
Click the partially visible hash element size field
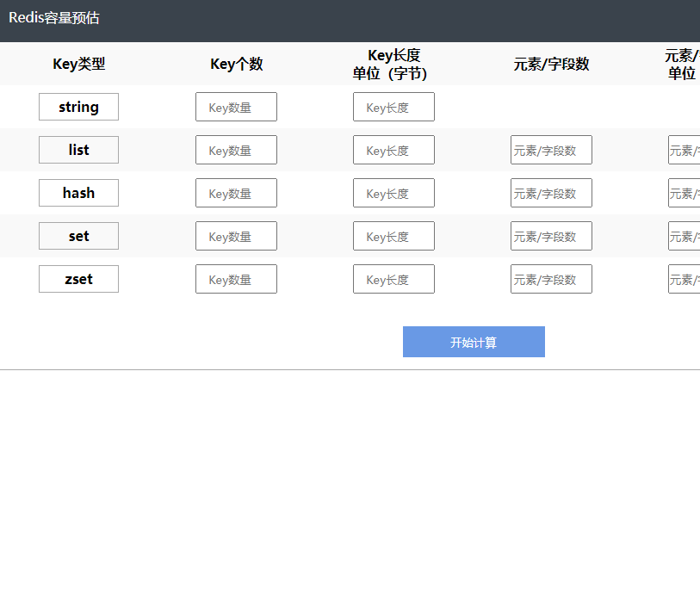pyautogui.click(x=685, y=193)
